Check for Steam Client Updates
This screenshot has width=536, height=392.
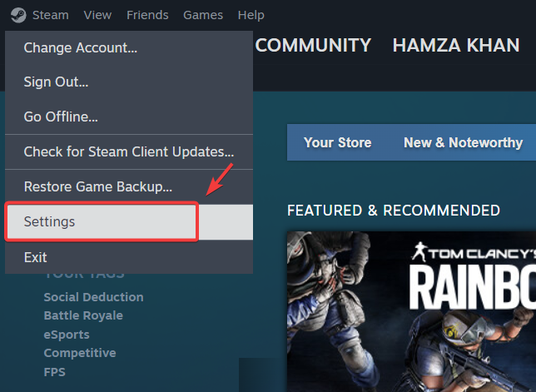[x=128, y=152]
